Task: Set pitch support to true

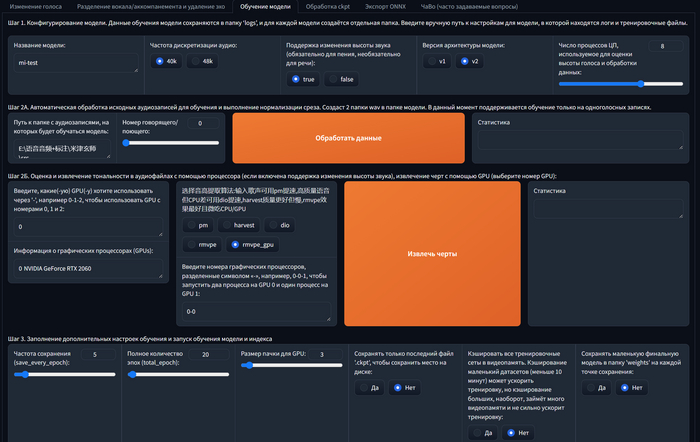Action: tap(303, 79)
